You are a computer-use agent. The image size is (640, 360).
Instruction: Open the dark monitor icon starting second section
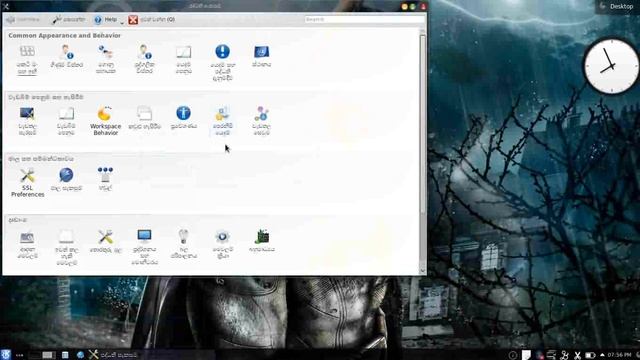click(x=27, y=121)
